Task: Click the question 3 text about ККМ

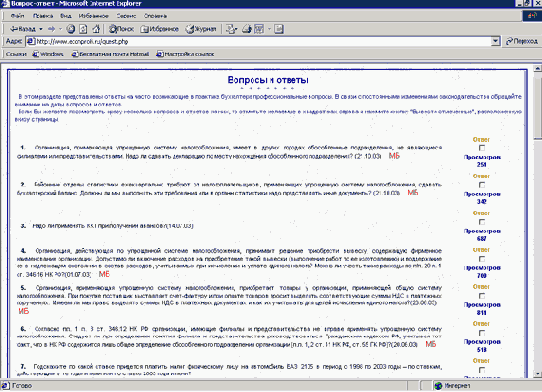Action: [113, 226]
